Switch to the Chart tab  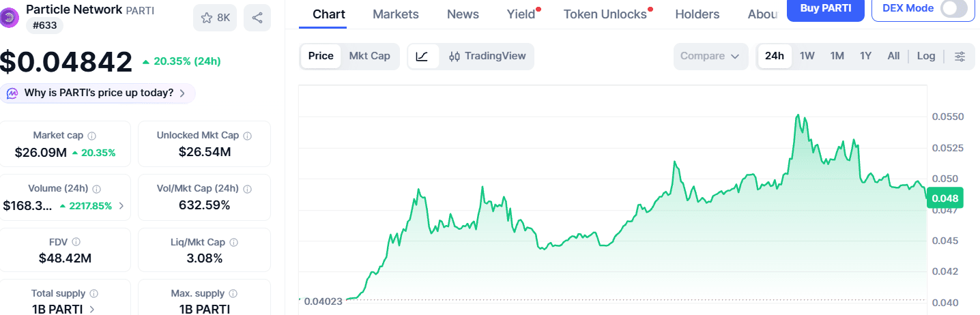coord(329,14)
